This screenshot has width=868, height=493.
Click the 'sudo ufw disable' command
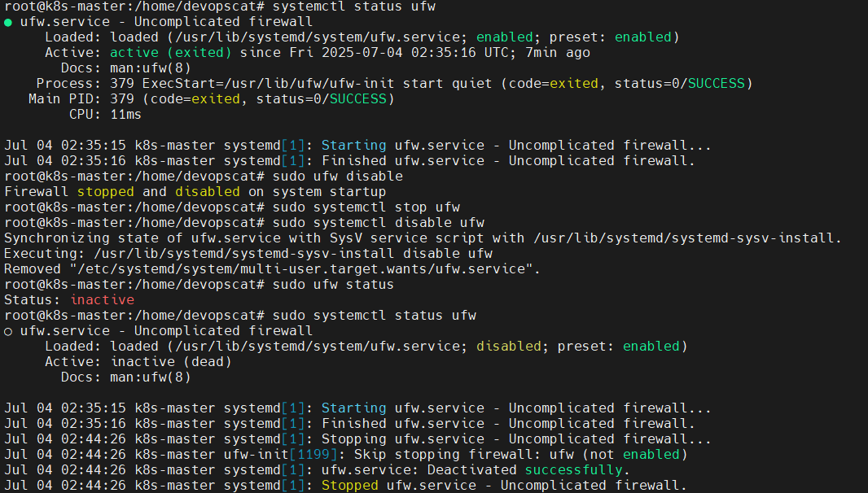(x=338, y=177)
